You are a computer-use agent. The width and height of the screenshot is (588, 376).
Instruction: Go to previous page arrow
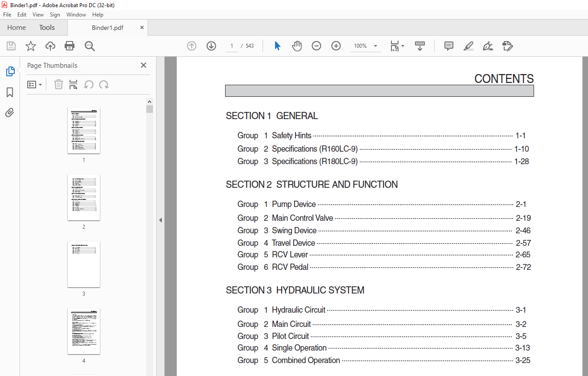pos(192,46)
